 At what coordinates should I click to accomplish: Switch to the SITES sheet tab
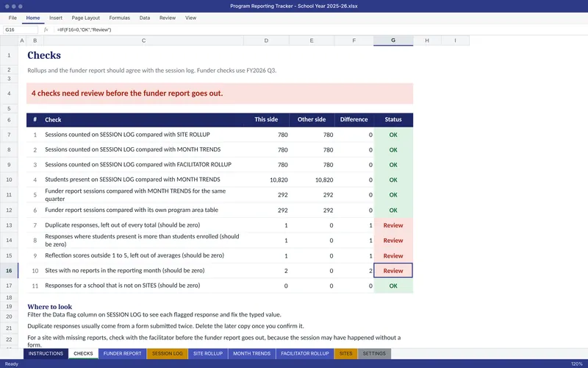tap(345, 353)
